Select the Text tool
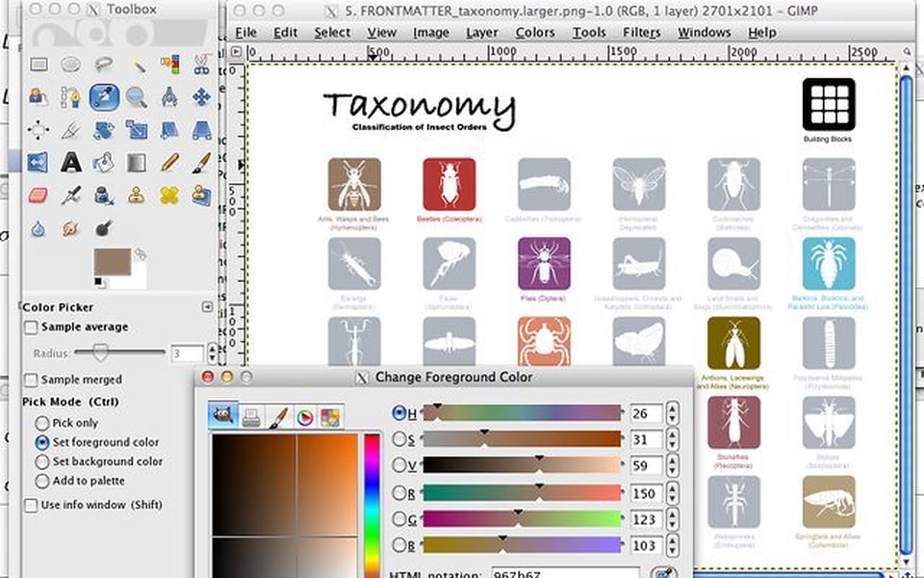Viewport: 924px width, 578px height. pyautogui.click(x=70, y=163)
